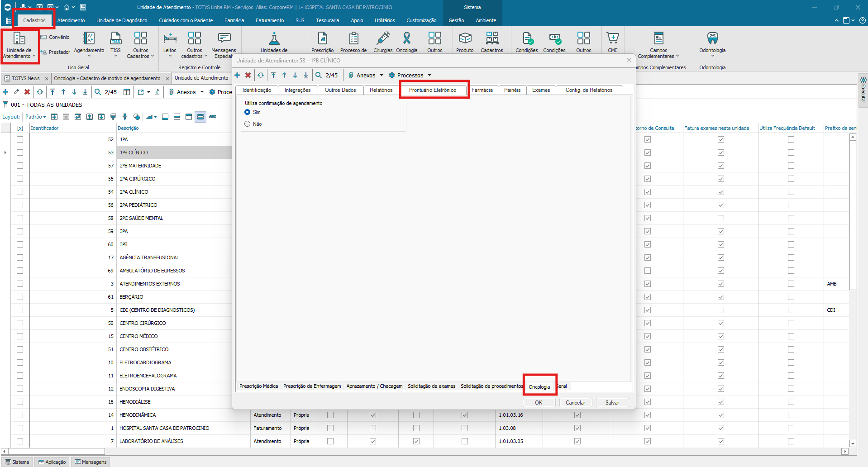Click the Cancelar button

point(575,403)
